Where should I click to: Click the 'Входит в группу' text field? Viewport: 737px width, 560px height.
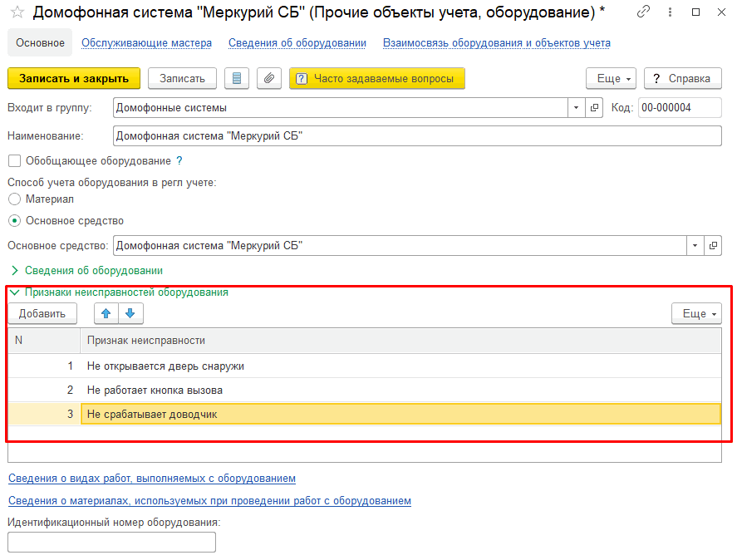point(341,108)
